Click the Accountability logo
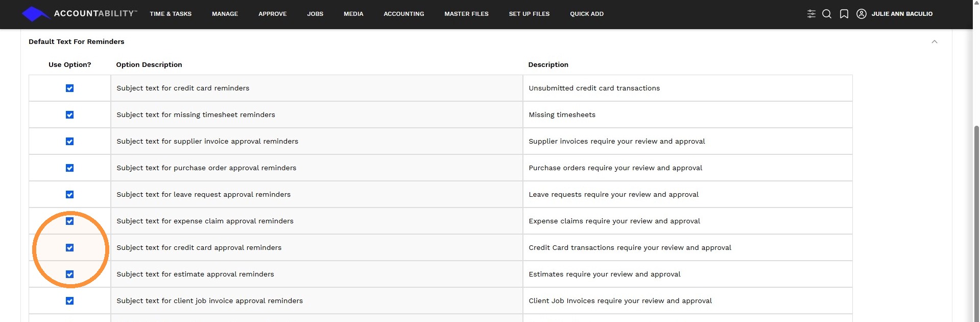 pos(79,14)
